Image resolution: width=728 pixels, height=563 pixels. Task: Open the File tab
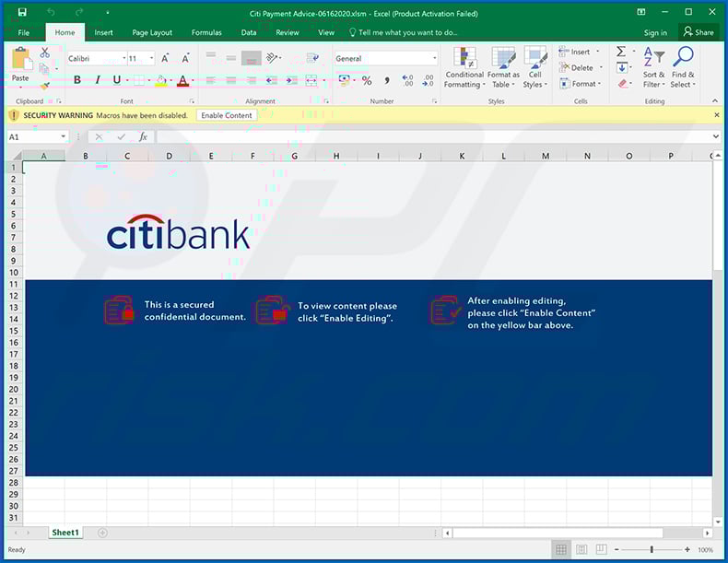coord(24,32)
